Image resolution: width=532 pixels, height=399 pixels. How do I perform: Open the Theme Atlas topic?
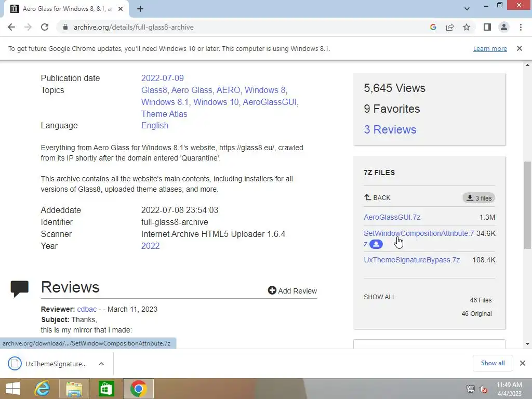tap(164, 114)
